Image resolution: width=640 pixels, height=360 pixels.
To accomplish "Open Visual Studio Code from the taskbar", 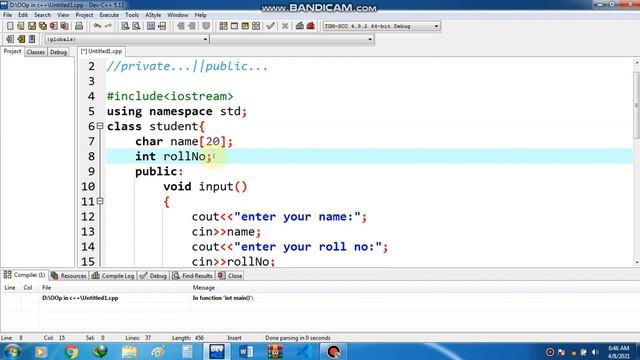I will (x=304, y=351).
